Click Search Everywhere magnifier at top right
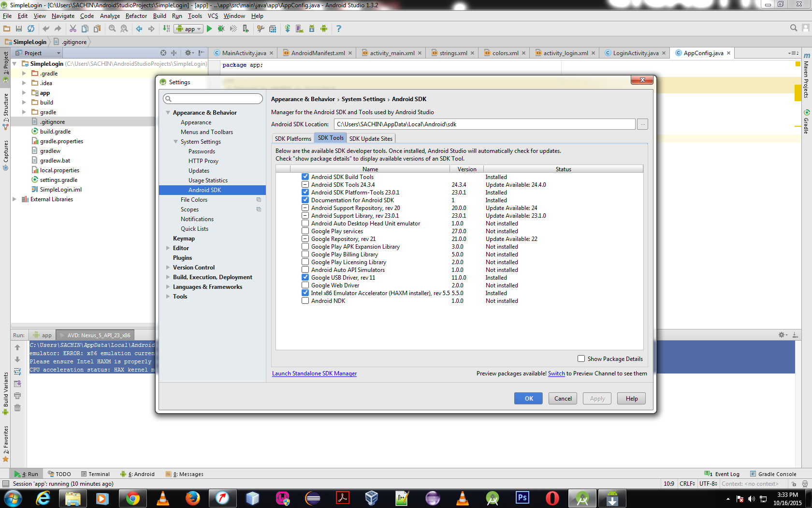The width and height of the screenshot is (812, 508). coord(794,28)
